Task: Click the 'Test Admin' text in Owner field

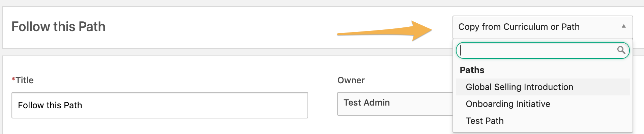Action: point(367,103)
